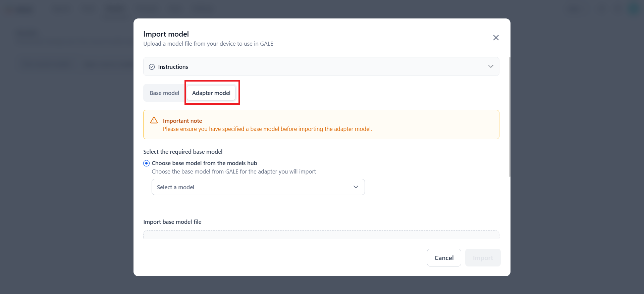Click the dialog's vertical scrollbar
Image resolution: width=644 pixels, height=294 pixels.
point(509,117)
